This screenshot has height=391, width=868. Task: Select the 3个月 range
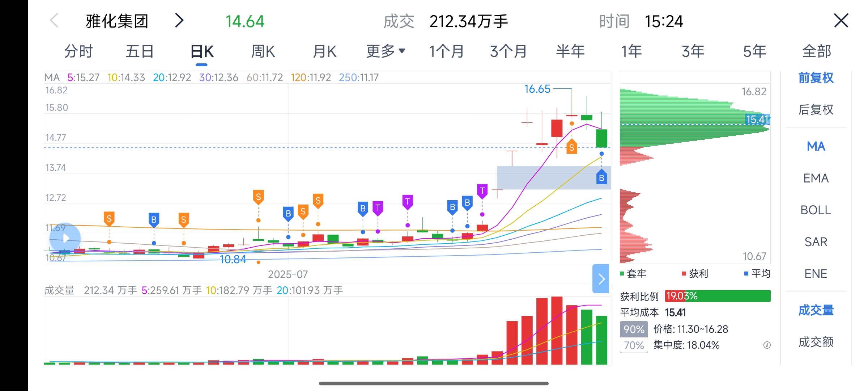509,51
